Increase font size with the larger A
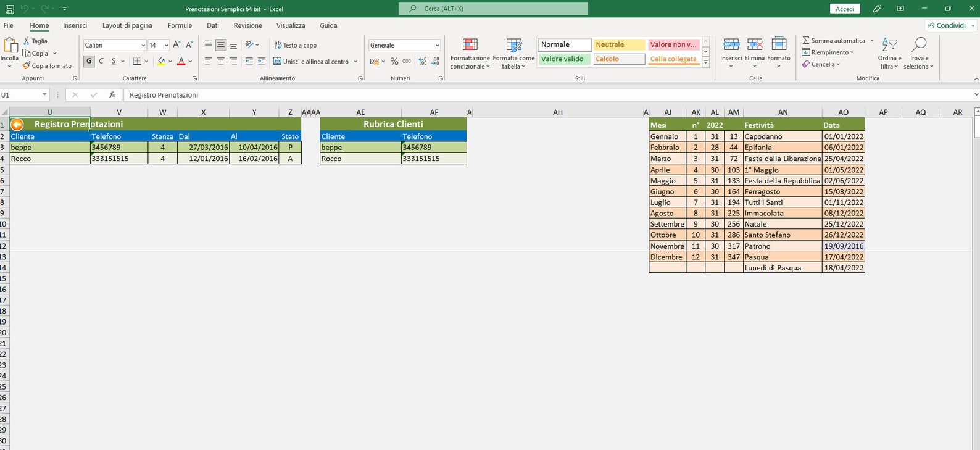This screenshot has height=450, width=980. (x=176, y=44)
